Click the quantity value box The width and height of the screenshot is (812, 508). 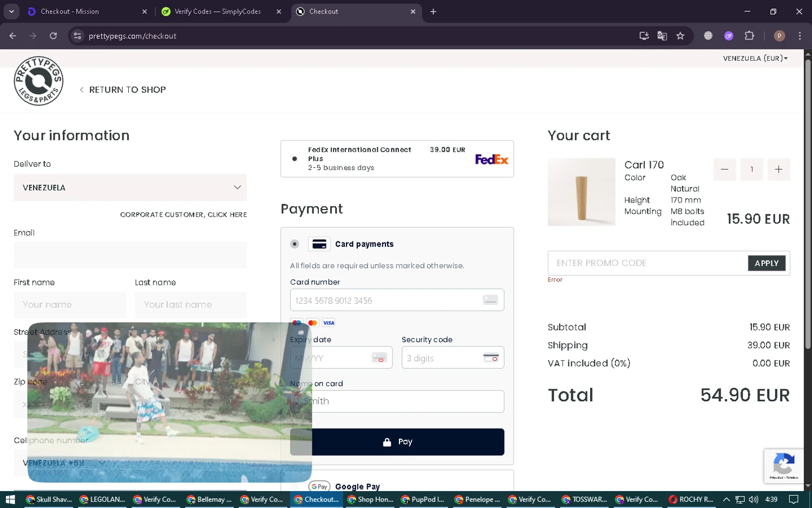(751, 170)
